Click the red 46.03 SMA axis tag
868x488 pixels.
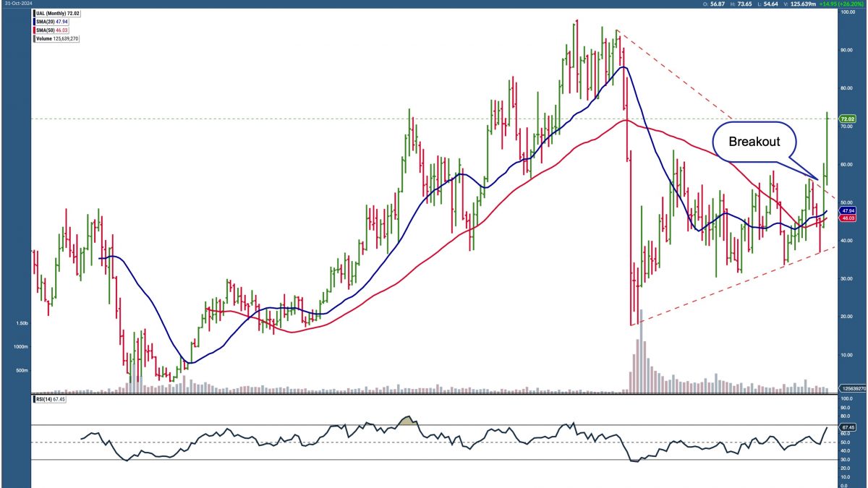(x=846, y=218)
